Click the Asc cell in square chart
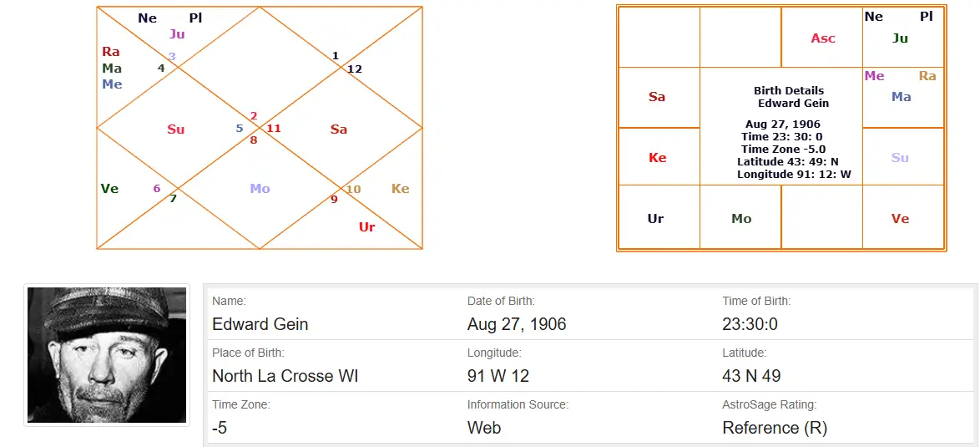The image size is (980, 447). (x=822, y=38)
